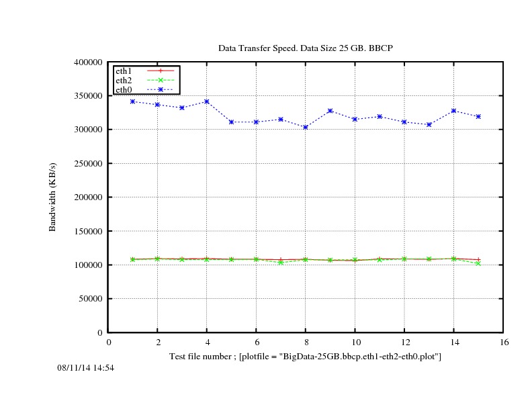Click the eth1 red line sample in legend
The width and height of the screenshot is (532, 411).
coord(161,71)
